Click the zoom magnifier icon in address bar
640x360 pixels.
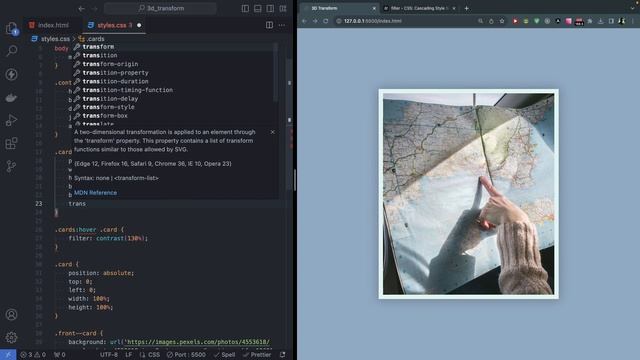point(480,21)
